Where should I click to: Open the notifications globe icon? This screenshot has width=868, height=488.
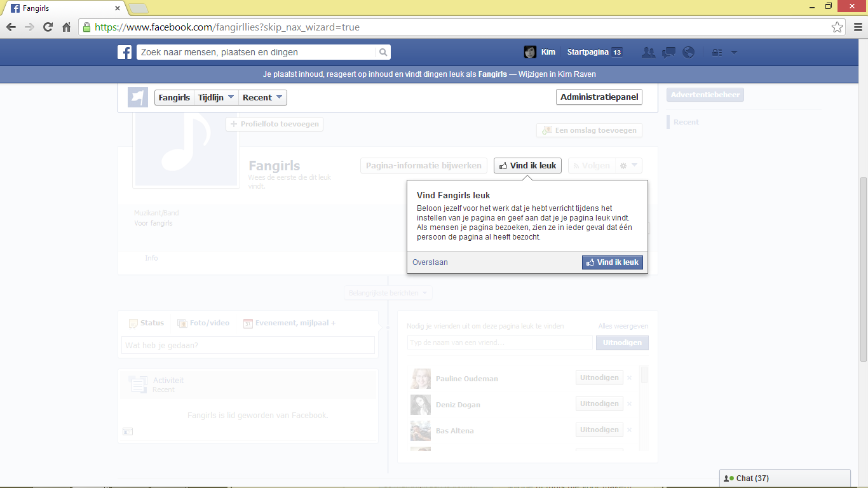(688, 53)
